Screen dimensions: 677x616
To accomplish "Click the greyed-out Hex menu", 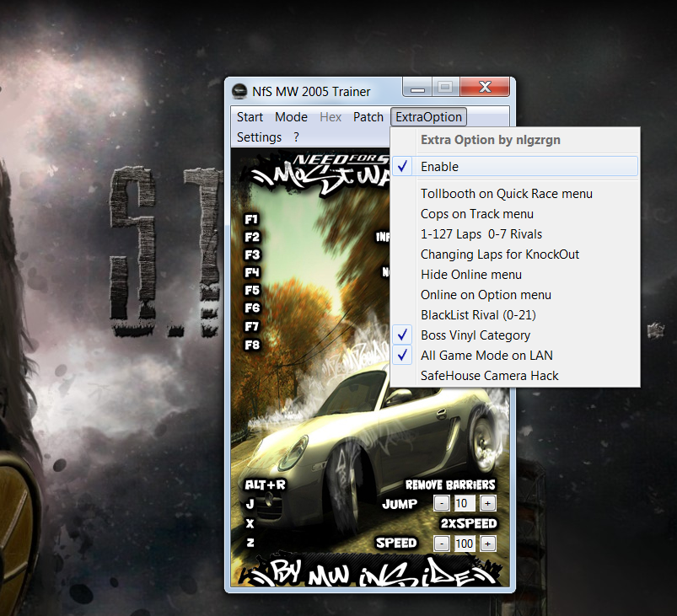I will tap(330, 117).
